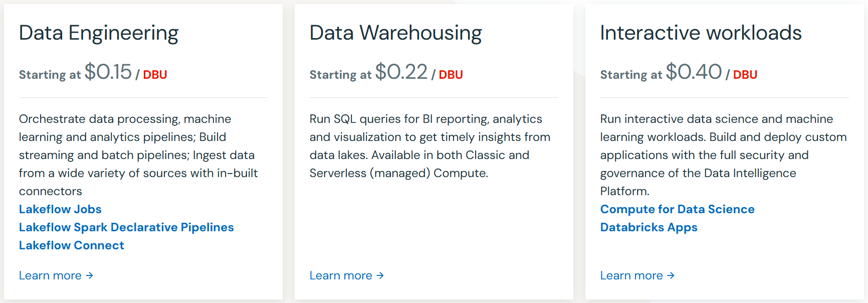Viewport: 868px width, 303px height.
Task: Open the Lakeflow Jobs link
Action: pyautogui.click(x=60, y=209)
